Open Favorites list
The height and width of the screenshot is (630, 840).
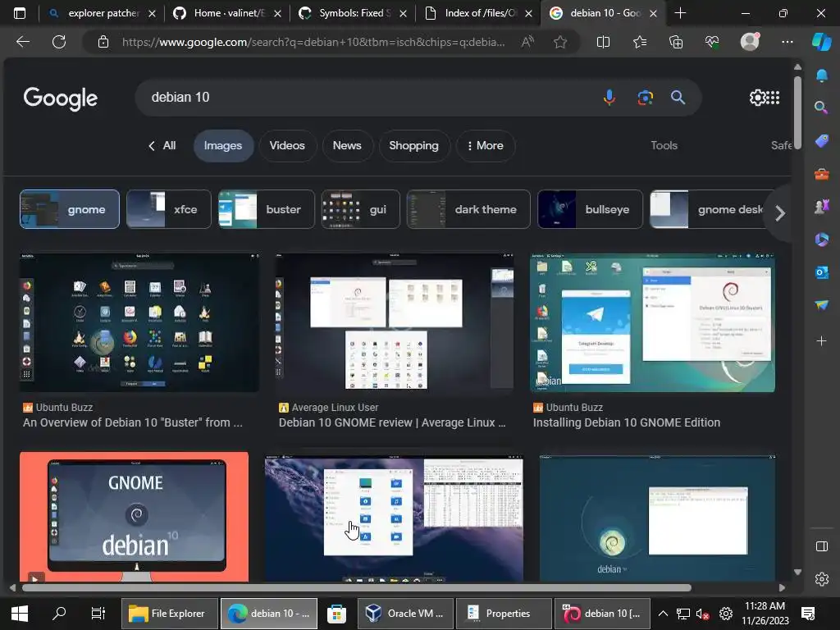[640, 42]
